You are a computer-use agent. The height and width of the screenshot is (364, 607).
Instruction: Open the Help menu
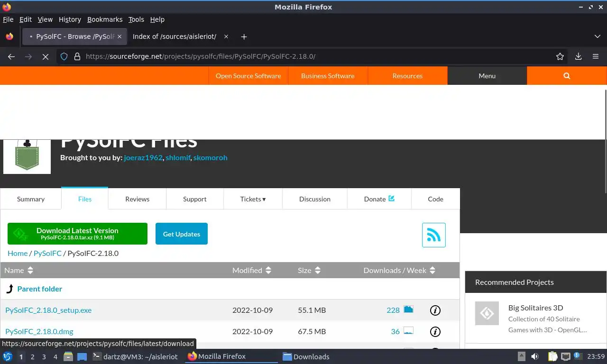[157, 19]
